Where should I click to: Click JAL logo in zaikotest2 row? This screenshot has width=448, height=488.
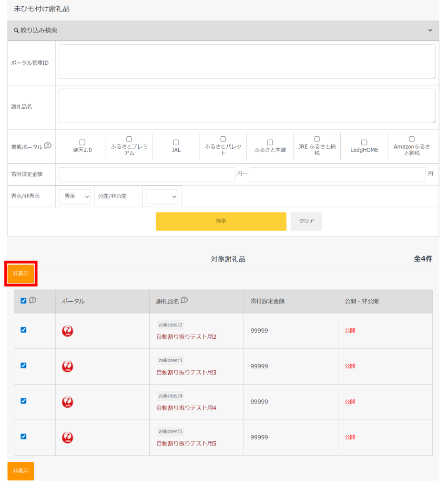68,331
